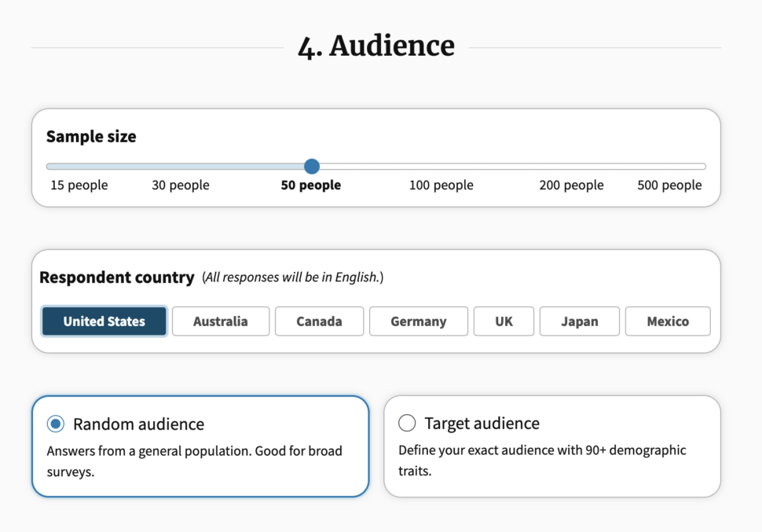Click the 'Sample size' heading label
Viewport: 762px width, 532px height.
click(x=91, y=137)
